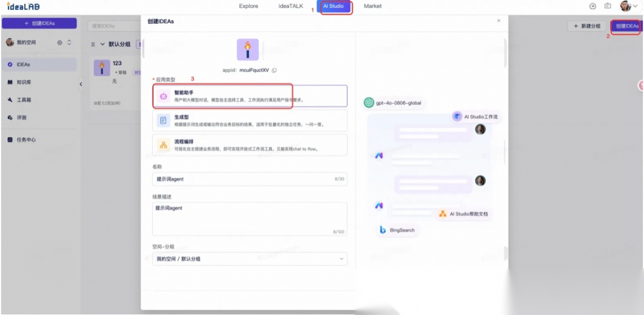Select IDEAs in the sidebar
The image size is (644, 315).
pyautogui.click(x=39, y=64)
